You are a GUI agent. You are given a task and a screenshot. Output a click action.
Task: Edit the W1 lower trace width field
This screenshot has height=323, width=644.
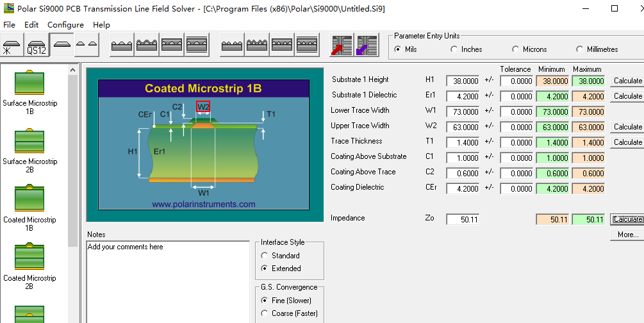click(463, 112)
